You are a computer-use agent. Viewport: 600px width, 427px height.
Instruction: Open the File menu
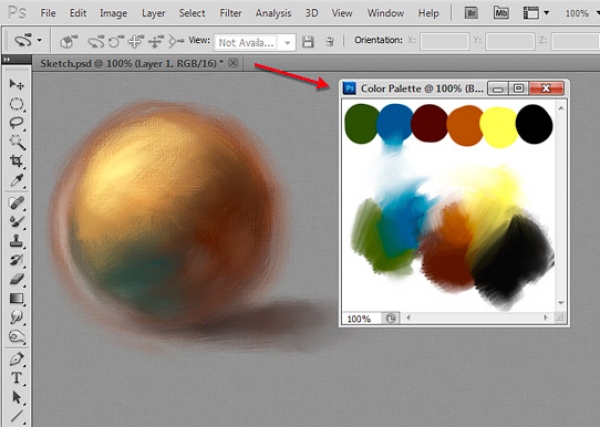coord(48,13)
